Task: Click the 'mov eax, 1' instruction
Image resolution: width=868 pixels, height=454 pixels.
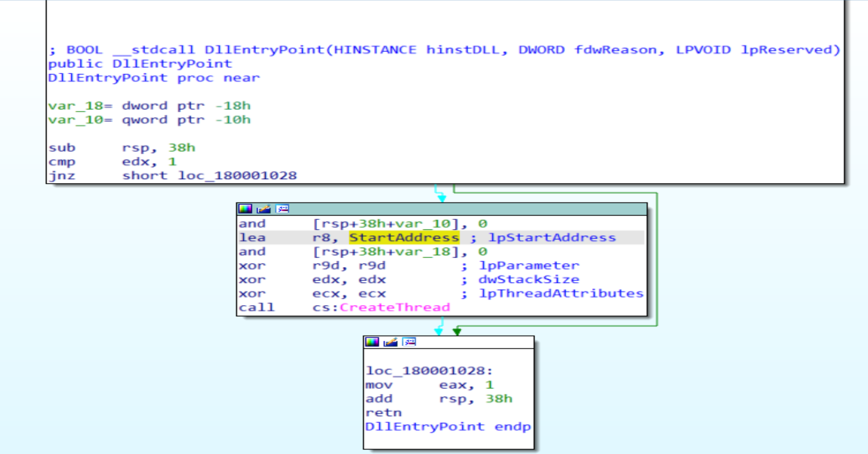Action: pyautogui.click(x=429, y=385)
